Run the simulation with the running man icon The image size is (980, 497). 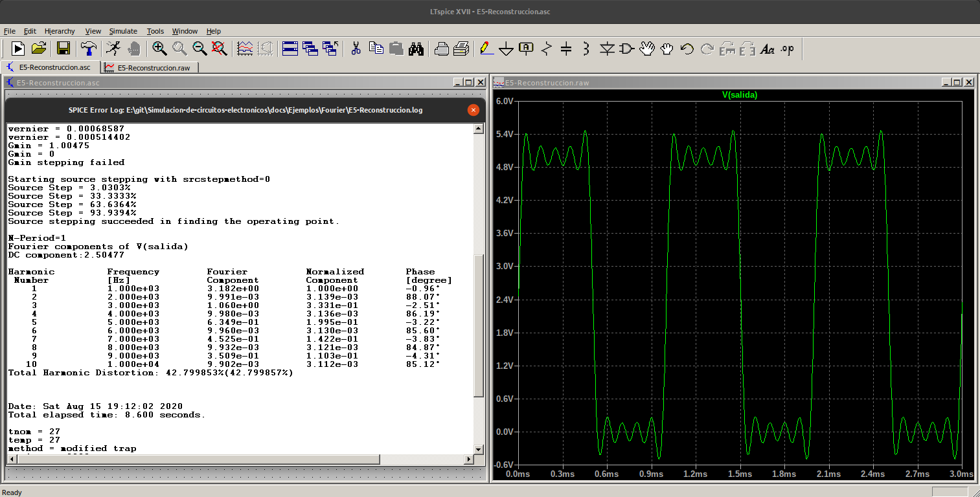113,48
